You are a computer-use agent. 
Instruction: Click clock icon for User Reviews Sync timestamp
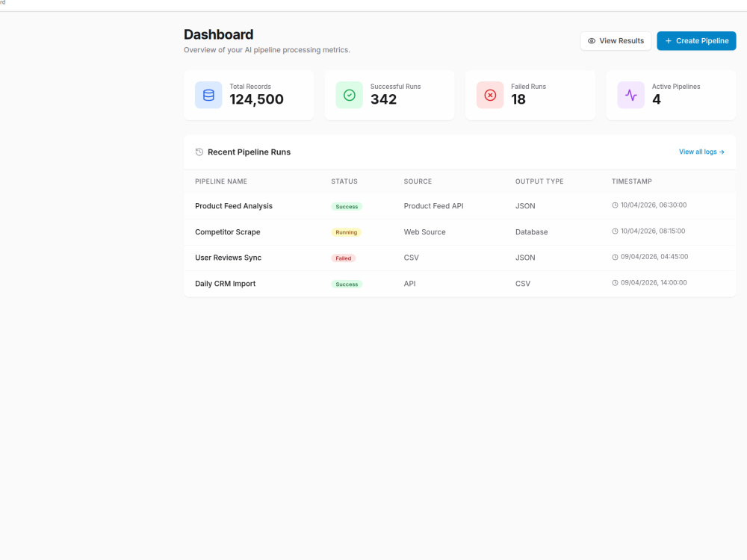click(x=615, y=257)
